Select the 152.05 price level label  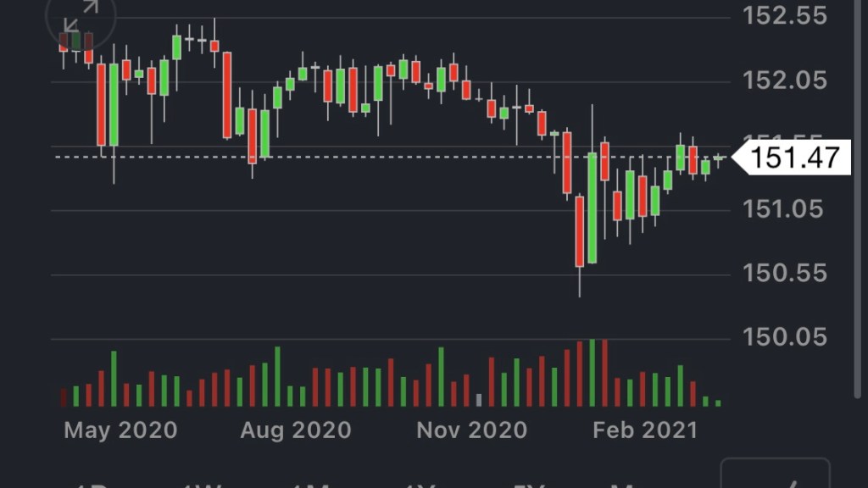[x=785, y=80]
